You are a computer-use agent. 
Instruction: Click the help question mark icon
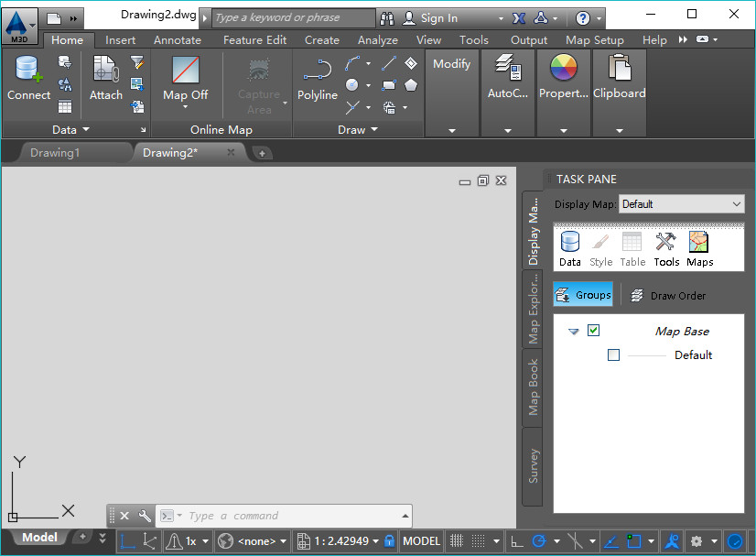click(x=582, y=18)
